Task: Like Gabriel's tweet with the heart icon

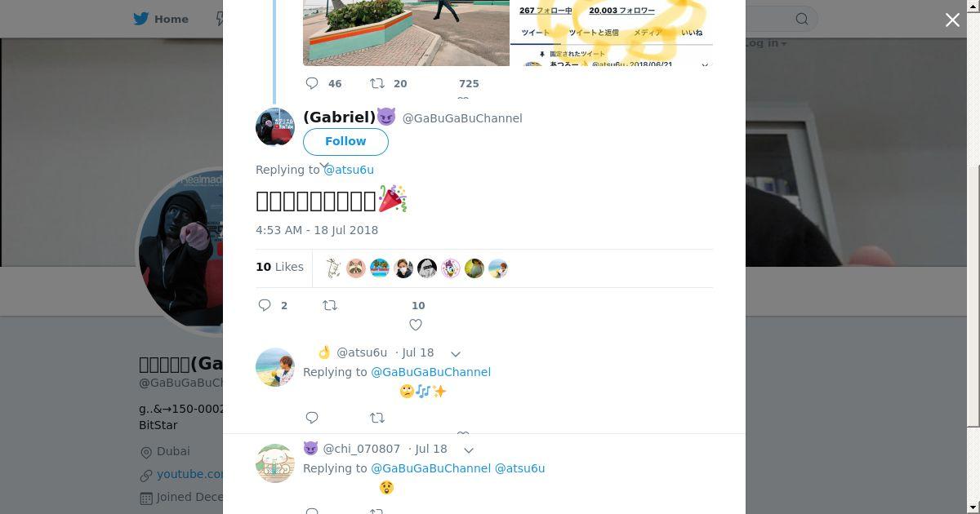Action: coord(416,325)
